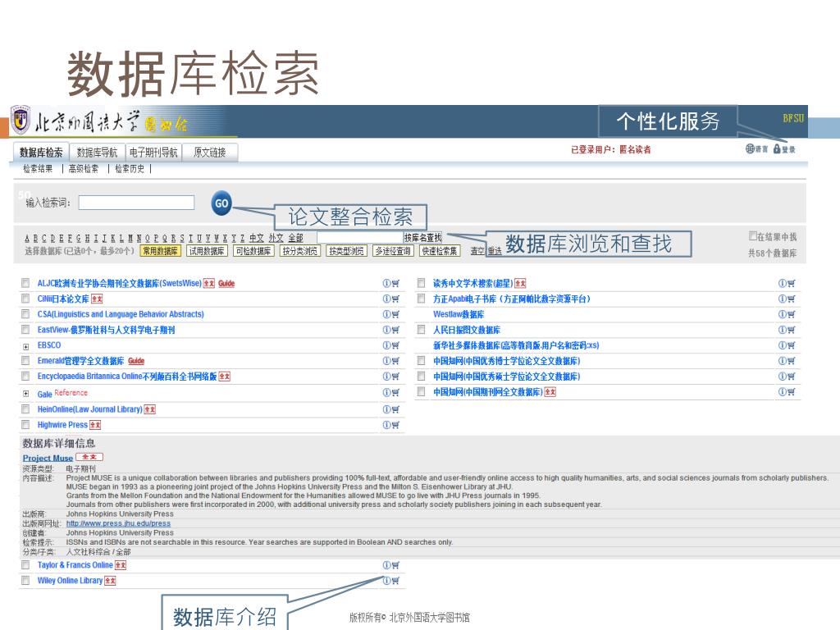Go to 高级检索 advanced search
Viewport: 840px width, 630px height.
[84, 169]
